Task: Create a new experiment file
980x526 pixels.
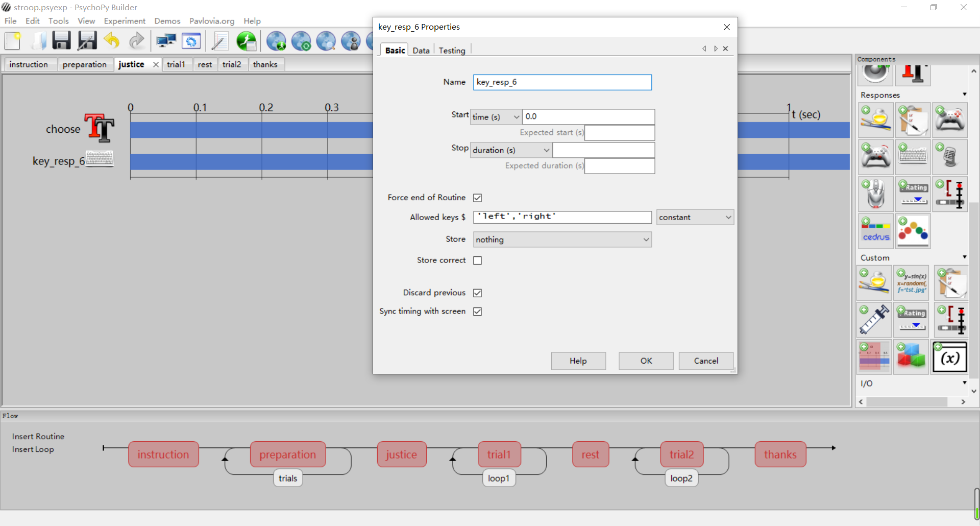Action: pos(13,41)
